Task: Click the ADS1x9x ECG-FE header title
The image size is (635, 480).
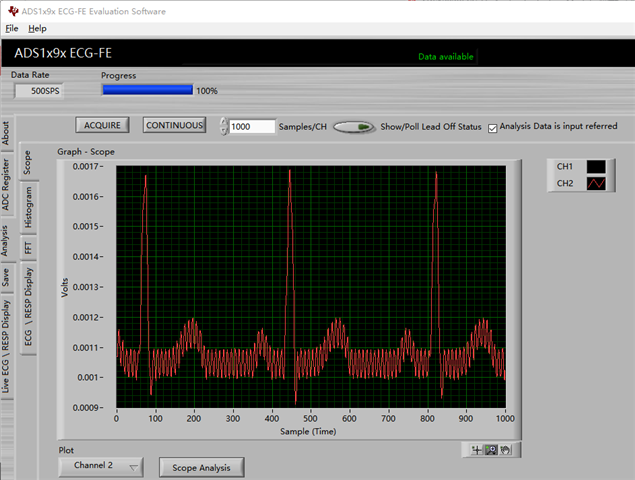Action: click(63, 53)
